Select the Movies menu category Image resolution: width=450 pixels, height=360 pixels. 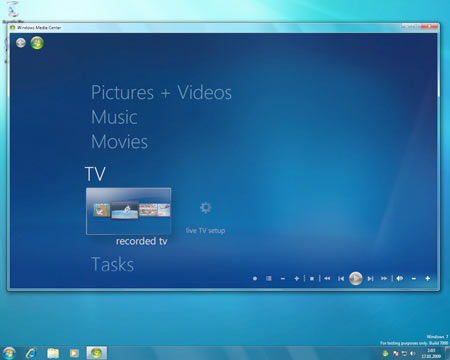click(119, 142)
